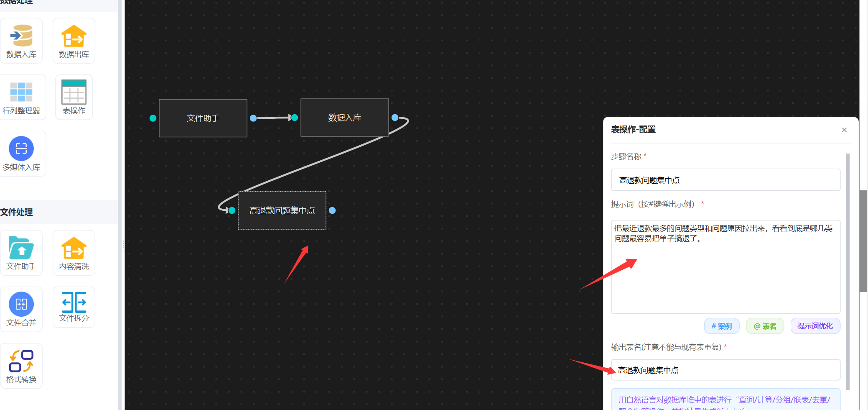Image resolution: width=868 pixels, height=410 pixels.
Task: Select the 数据入库 component icon
Action: click(x=21, y=36)
